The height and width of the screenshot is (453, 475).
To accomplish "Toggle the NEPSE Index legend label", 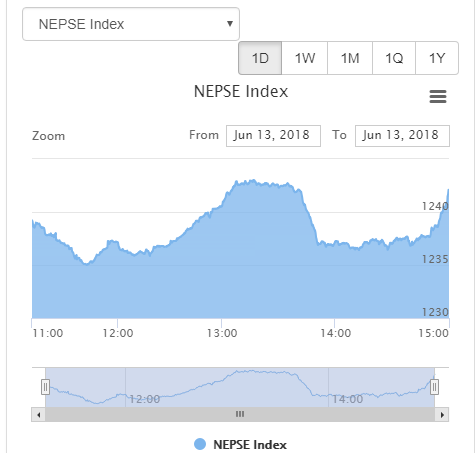I will pyautogui.click(x=250, y=445).
